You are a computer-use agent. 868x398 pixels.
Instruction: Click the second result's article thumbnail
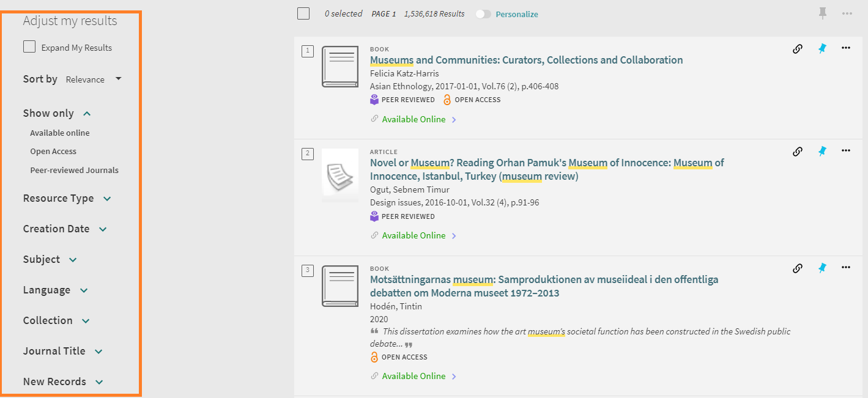coord(340,175)
